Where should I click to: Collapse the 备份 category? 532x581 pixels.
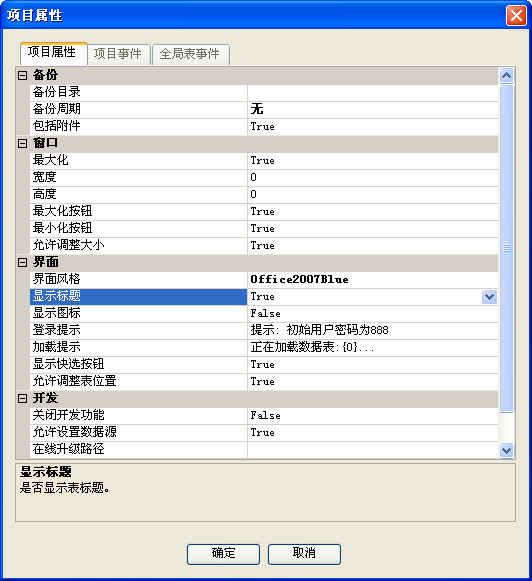coord(23,75)
